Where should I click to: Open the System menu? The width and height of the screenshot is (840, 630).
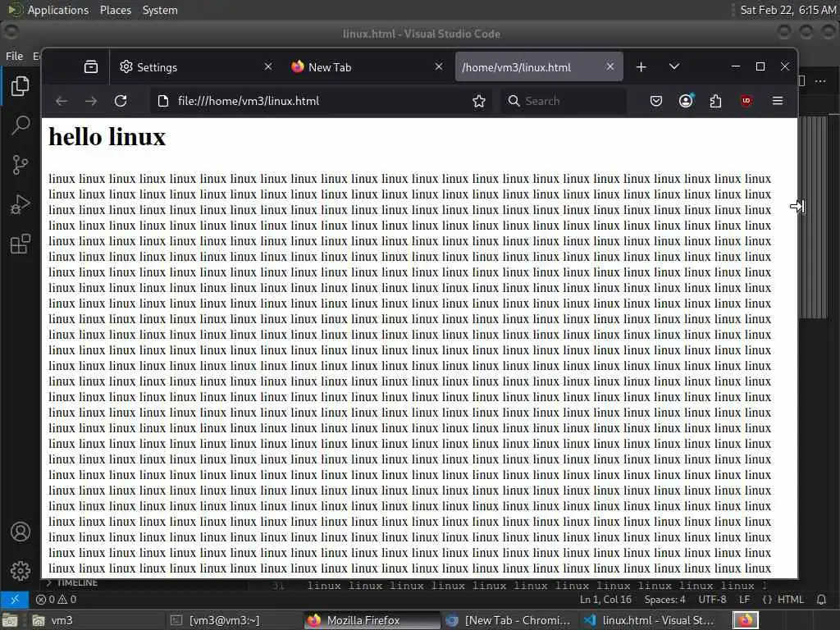coord(160,10)
